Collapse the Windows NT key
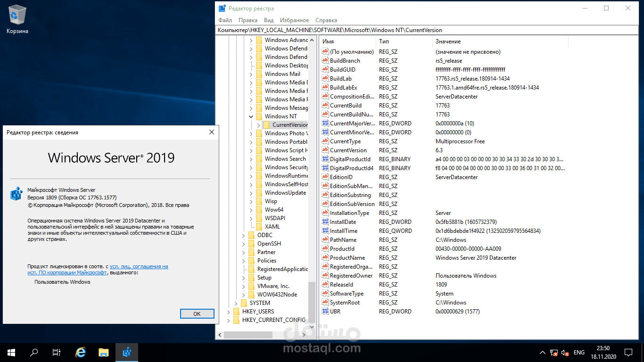Image resolution: width=644 pixels, height=362 pixels. coord(251,116)
